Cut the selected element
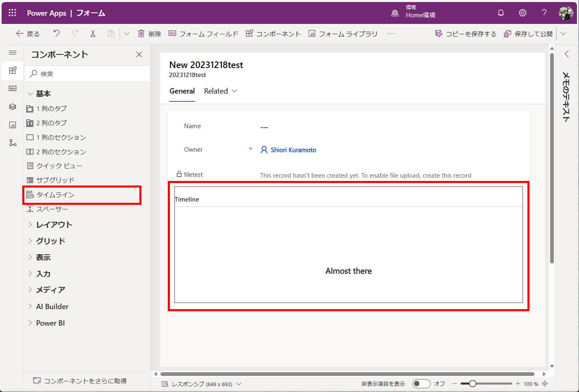 click(x=93, y=34)
